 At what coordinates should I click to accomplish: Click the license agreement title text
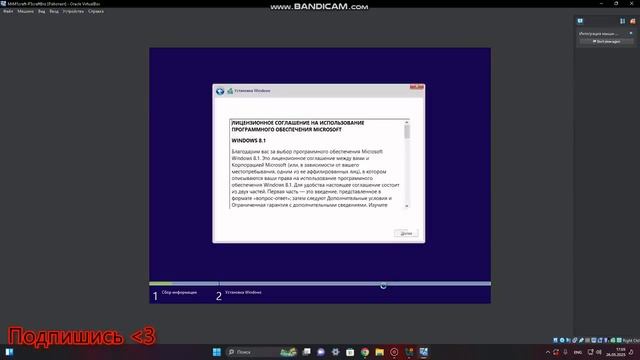298,126
